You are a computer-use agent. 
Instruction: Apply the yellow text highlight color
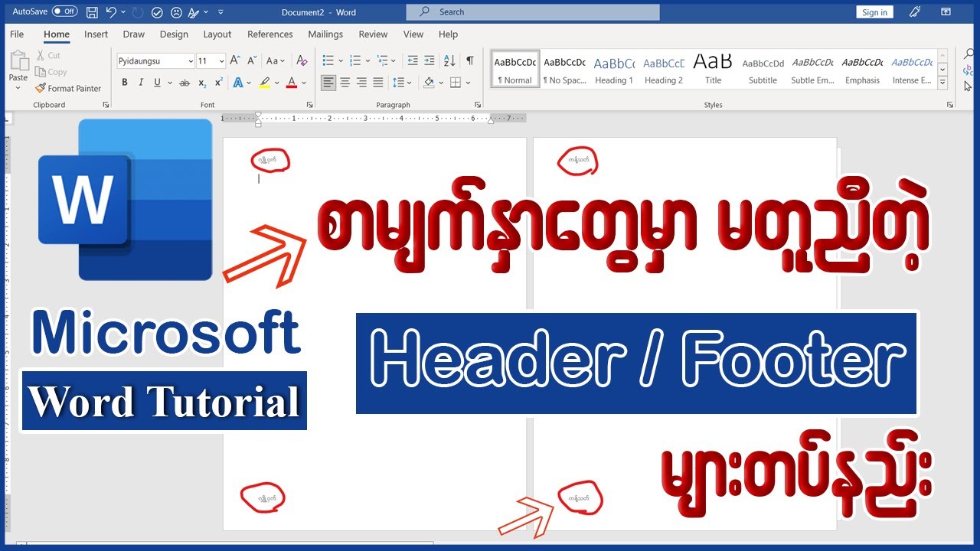click(x=264, y=83)
